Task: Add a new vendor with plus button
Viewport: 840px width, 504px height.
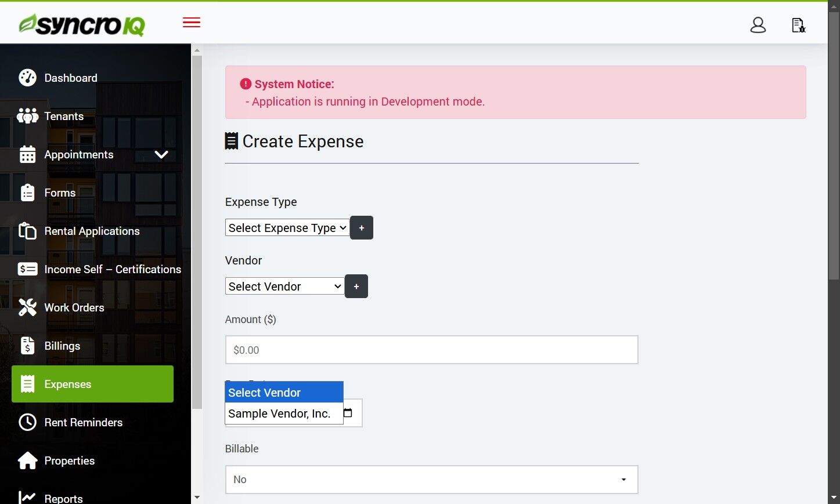Action: (x=356, y=287)
